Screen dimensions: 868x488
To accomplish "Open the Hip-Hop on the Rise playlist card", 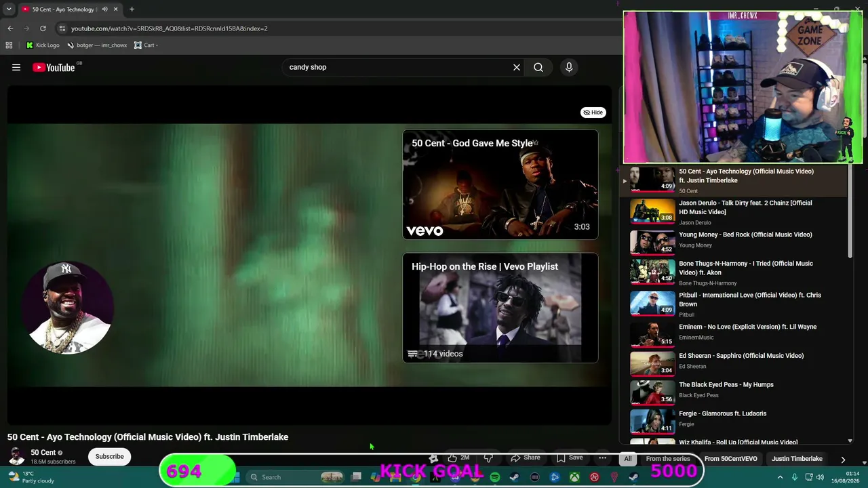I will (500, 308).
